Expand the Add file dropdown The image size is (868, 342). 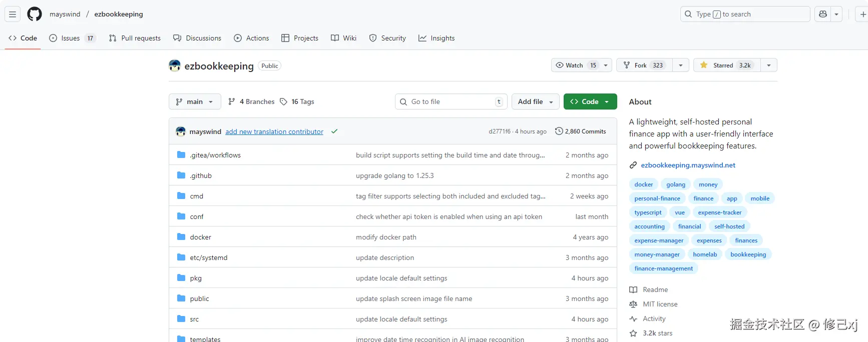pyautogui.click(x=536, y=101)
